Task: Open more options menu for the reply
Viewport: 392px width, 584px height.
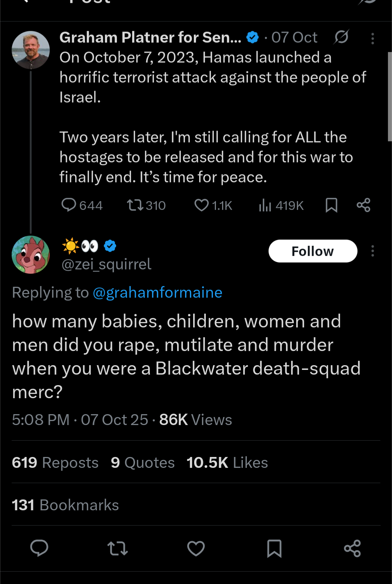Action: pyautogui.click(x=372, y=251)
